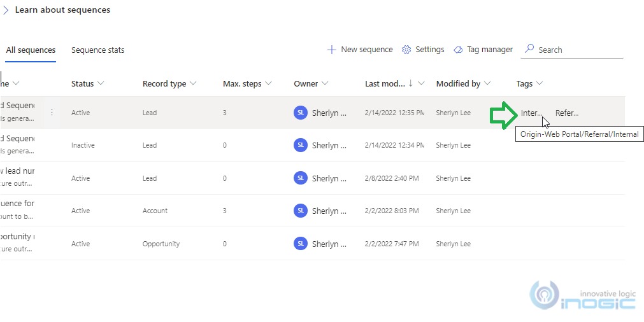Click the Tag manager tag icon
Image resolution: width=644 pixels, height=322 pixels.
(x=458, y=50)
